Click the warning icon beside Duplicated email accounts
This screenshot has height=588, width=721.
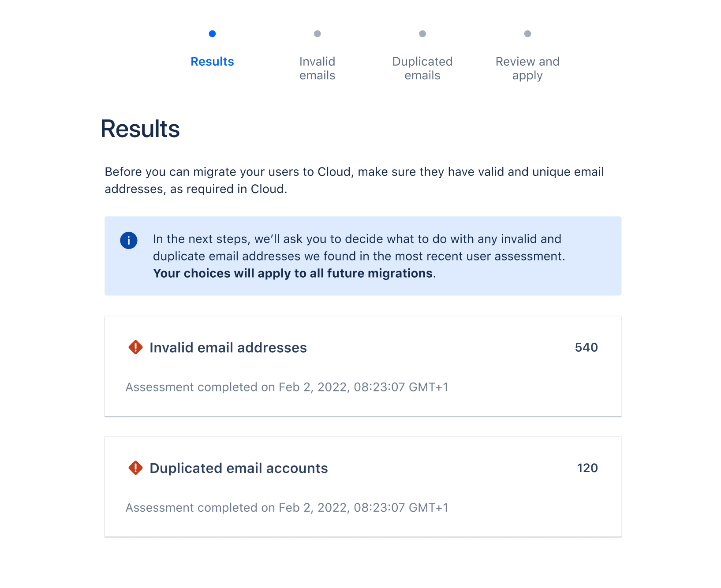click(x=135, y=468)
